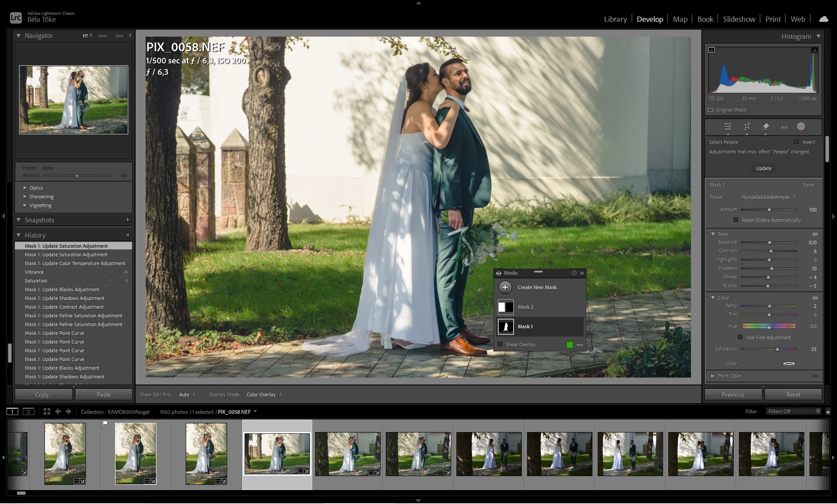
Task: Open the Slideshow module
Action: [739, 19]
